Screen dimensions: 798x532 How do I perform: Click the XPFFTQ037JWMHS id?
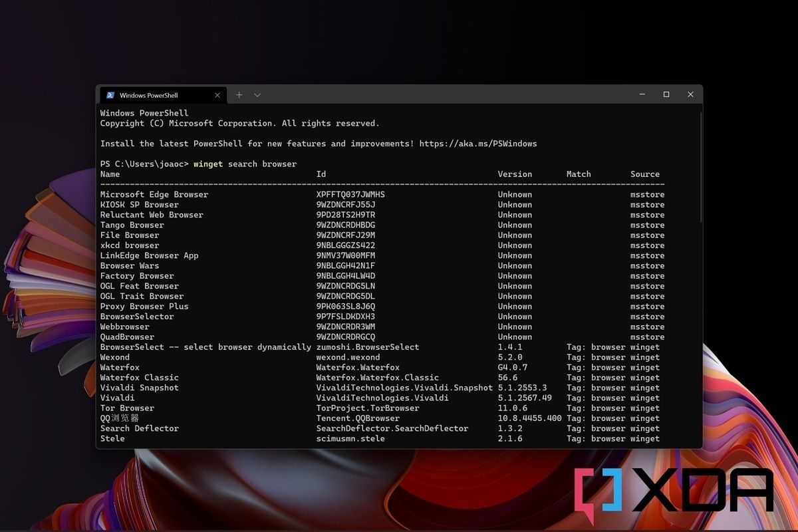350,195
